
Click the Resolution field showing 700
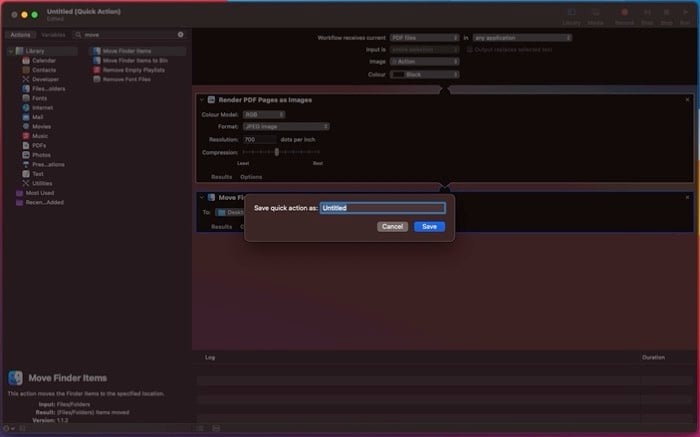[x=259, y=140]
